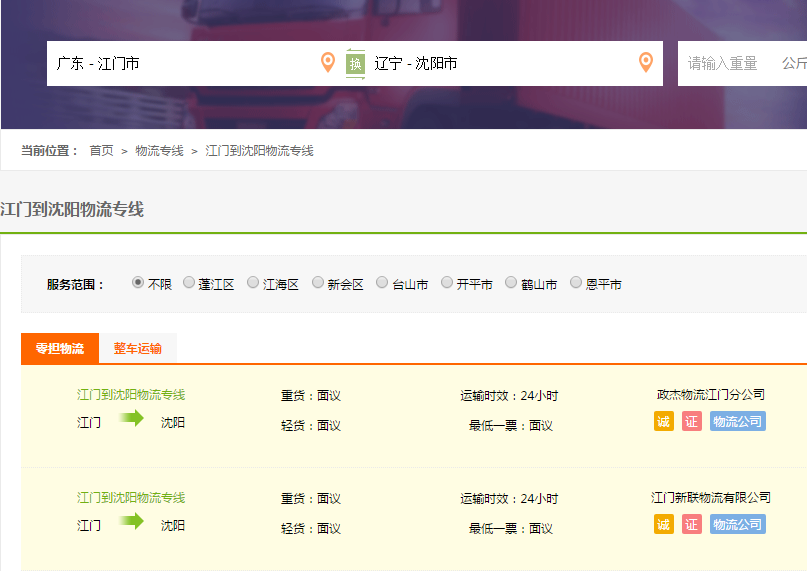
Task: Click 最低一票:面议 in 江门新联物流 row
Action: (511, 528)
